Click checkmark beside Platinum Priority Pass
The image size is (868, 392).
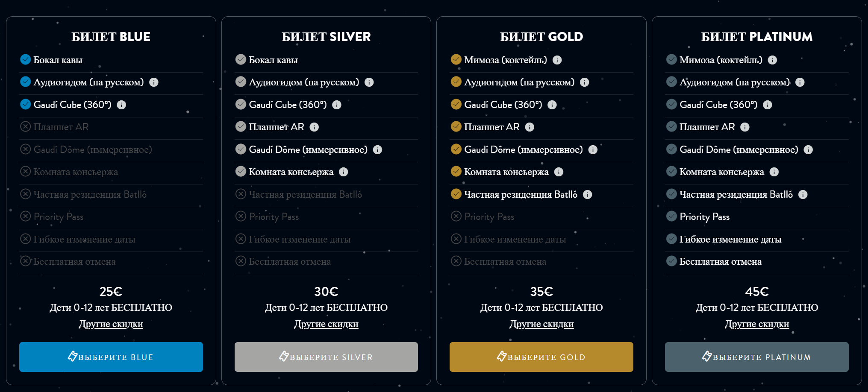(x=671, y=216)
